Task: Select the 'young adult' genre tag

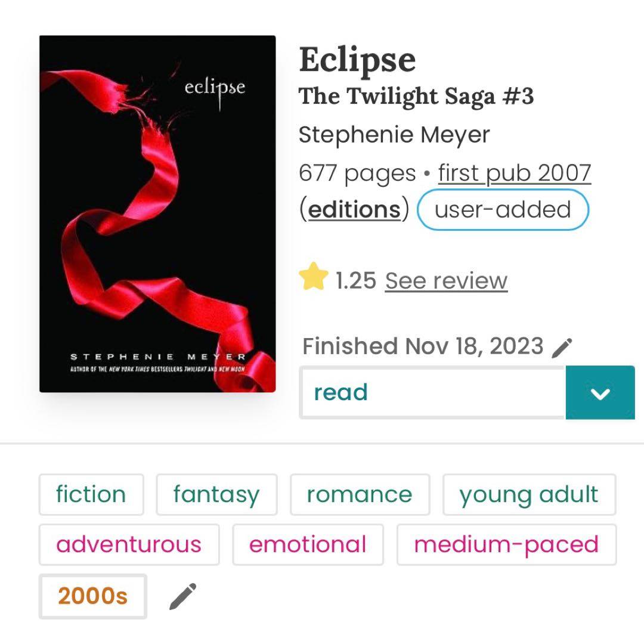Action: click(x=529, y=494)
